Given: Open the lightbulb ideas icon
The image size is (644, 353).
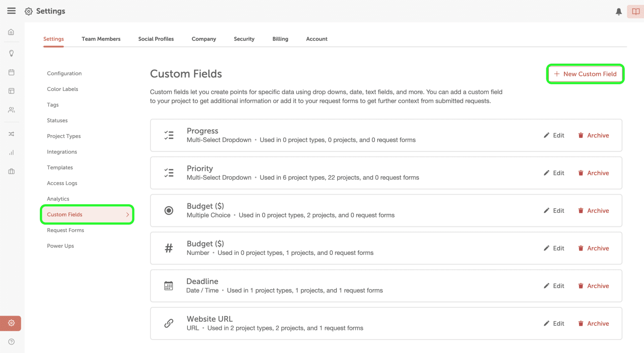Looking at the screenshot, I should (x=11, y=53).
